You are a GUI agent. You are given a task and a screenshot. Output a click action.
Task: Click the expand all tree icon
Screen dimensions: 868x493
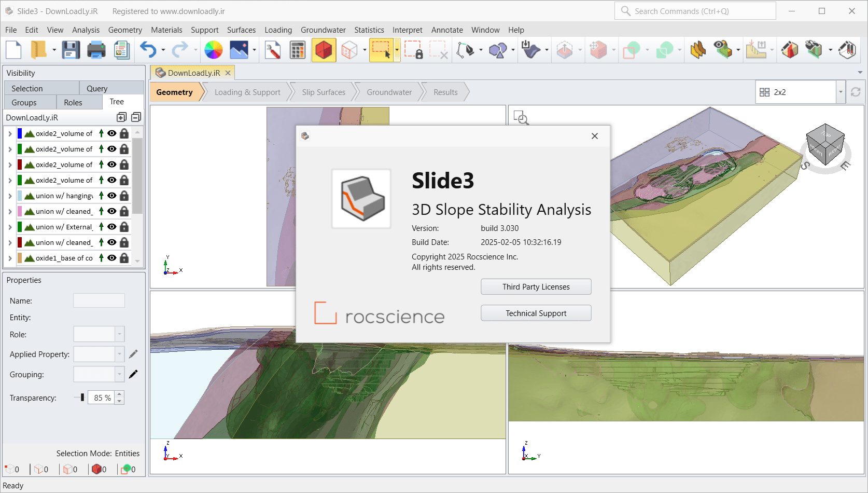tap(122, 117)
